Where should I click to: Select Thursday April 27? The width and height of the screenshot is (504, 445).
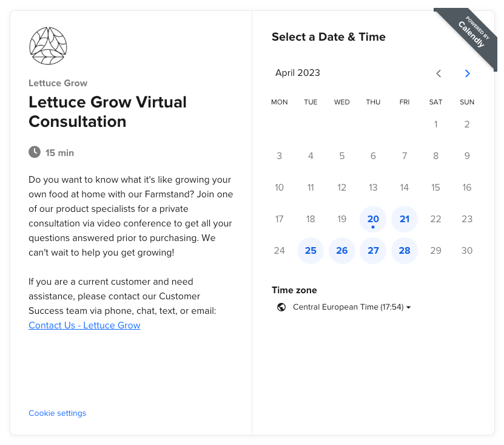(x=373, y=251)
